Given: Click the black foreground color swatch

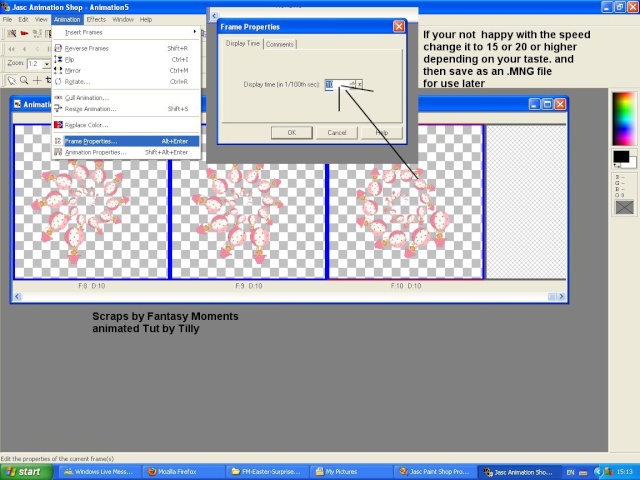Looking at the screenshot, I should tap(620, 156).
